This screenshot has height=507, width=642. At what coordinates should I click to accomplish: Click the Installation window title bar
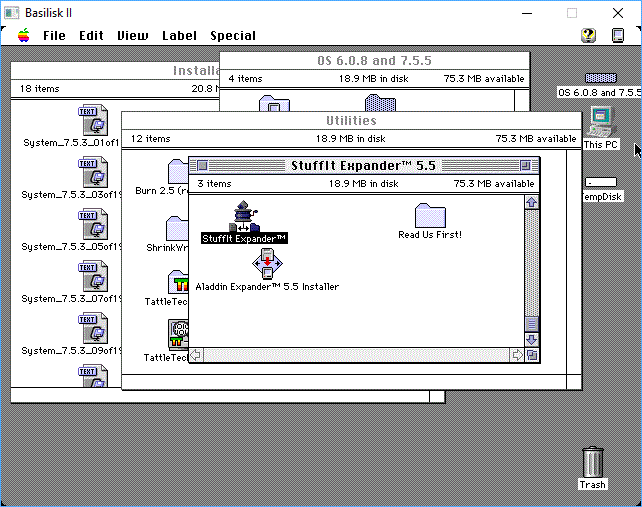coord(115,70)
